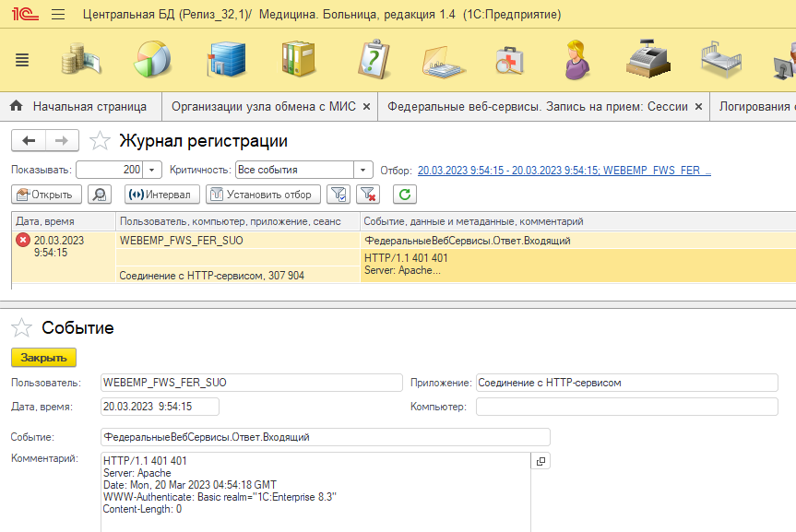796x532 pixels.
Task: Open the pie chart section icon
Action: pos(151,60)
